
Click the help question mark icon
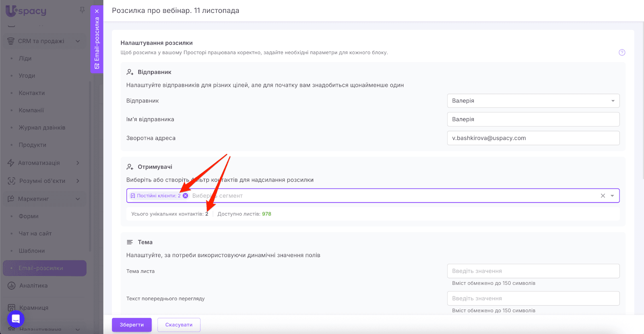pos(622,52)
